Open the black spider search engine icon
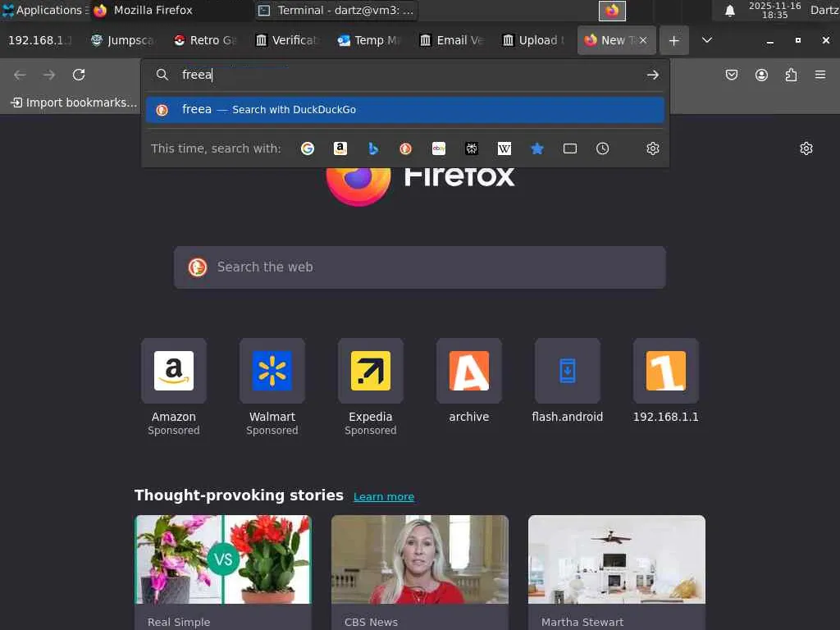The height and width of the screenshot is (630, 840). coord(472,148)
